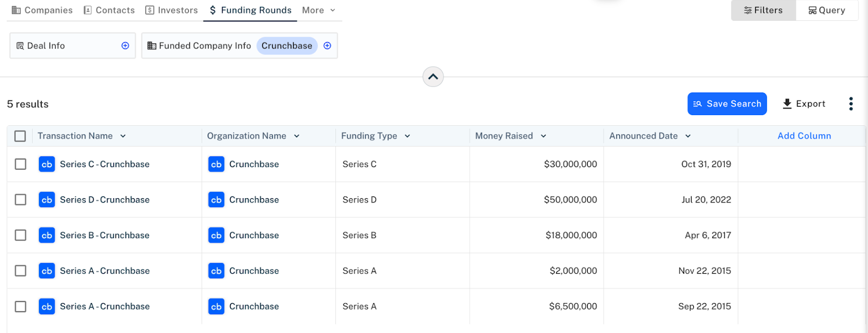The width and height of the screenshot is (868, 333).
Task: Toggle the select-all header checkbox
Action: (20, 136)
